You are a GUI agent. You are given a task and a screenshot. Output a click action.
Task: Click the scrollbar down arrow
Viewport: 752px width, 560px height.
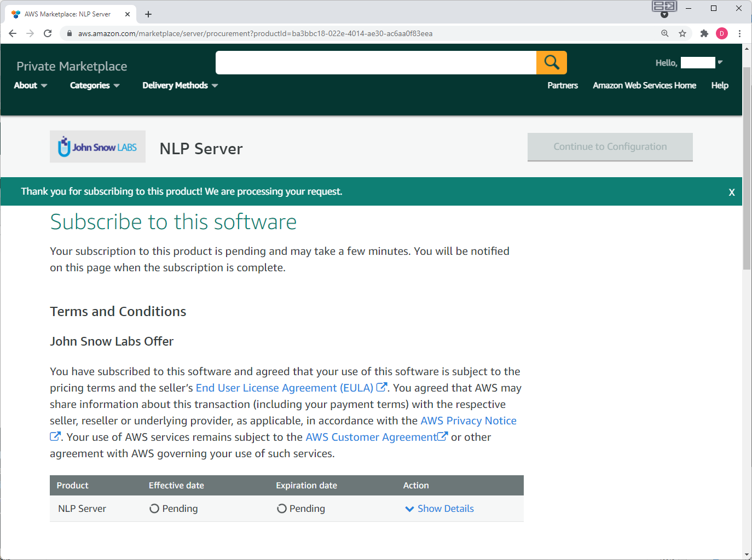click(747, 555)
